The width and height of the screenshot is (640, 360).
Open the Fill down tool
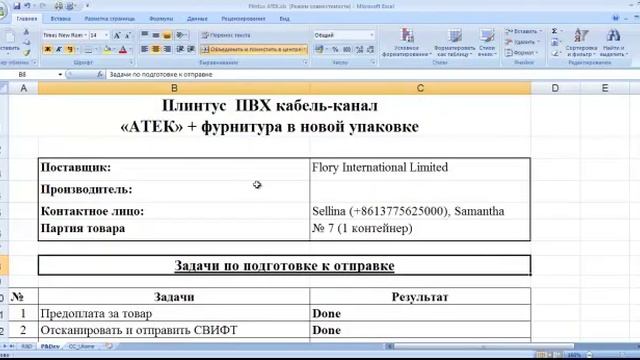tap(555, 42)
